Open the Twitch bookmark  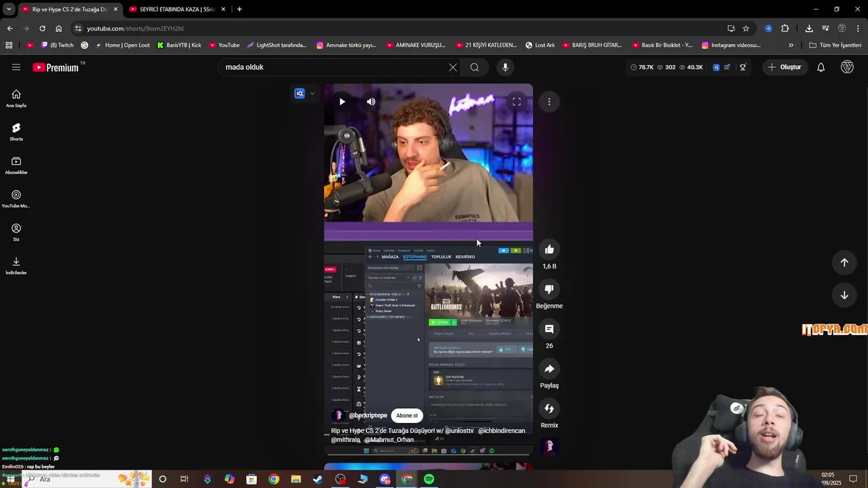(x=57, y=45)
